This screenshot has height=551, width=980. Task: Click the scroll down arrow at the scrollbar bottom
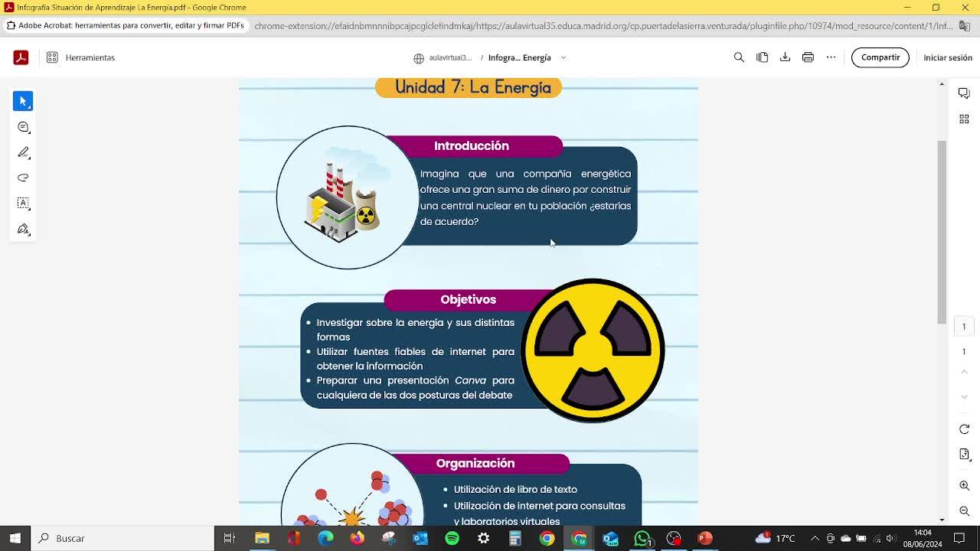942,520
